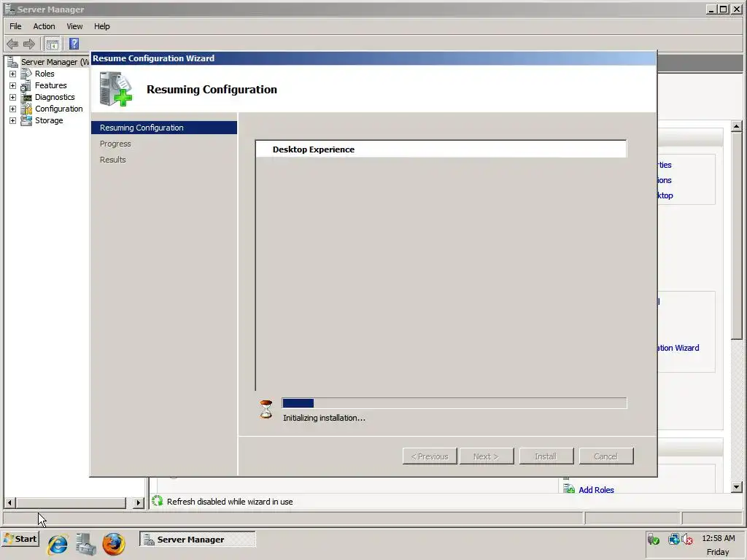Click the Previous button in the wizard

(430, 456)
